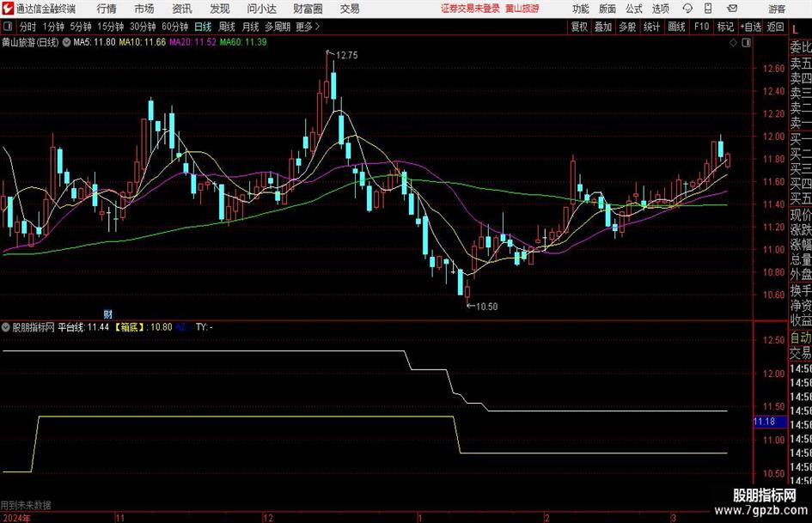This screenshot has height=523, width=812.
Task: Open the mobile phone icon
Action: (x=708, y=9)
